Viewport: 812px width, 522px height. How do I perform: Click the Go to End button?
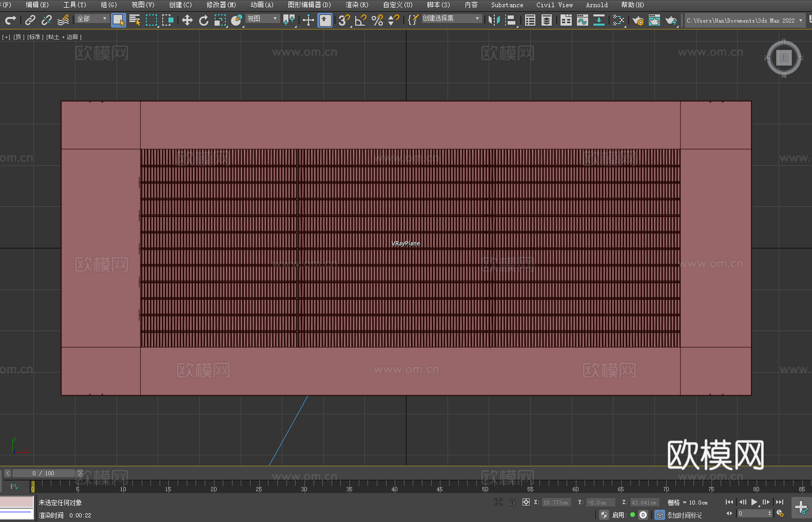780,502
